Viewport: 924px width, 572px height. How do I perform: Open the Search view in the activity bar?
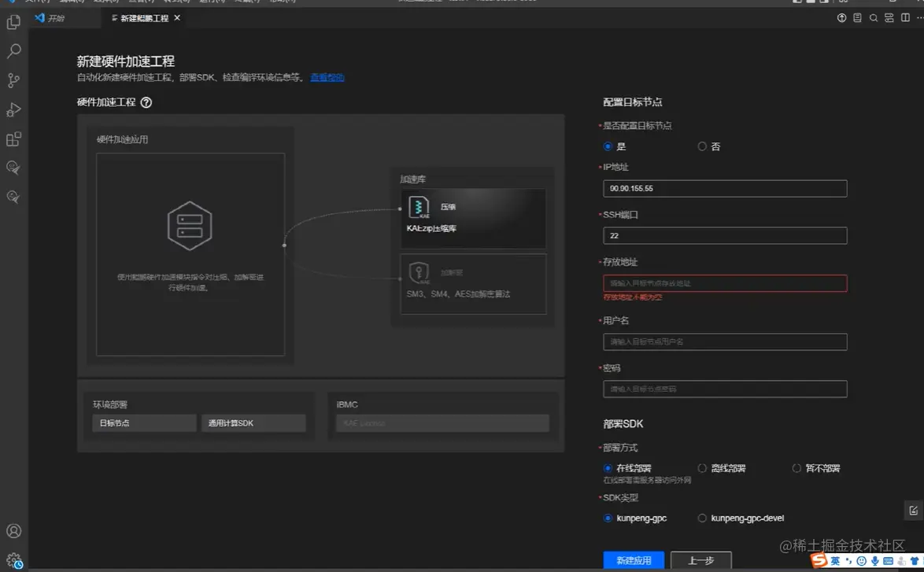[13, 51]
